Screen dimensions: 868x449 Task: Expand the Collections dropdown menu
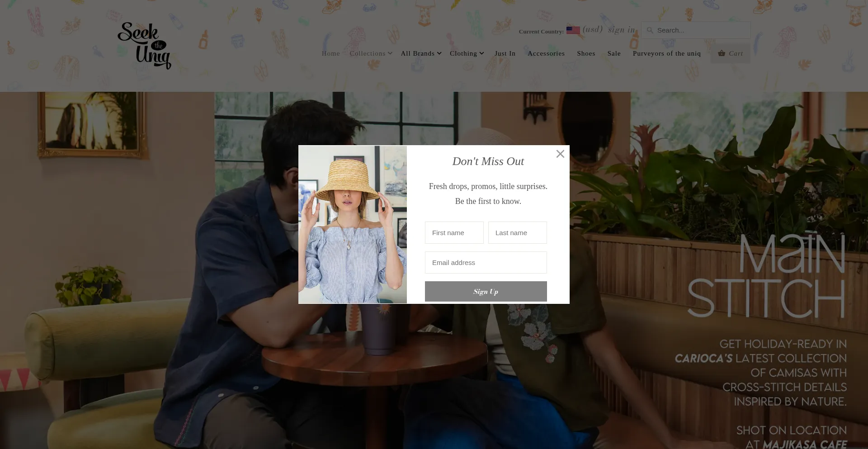point(371,53)
